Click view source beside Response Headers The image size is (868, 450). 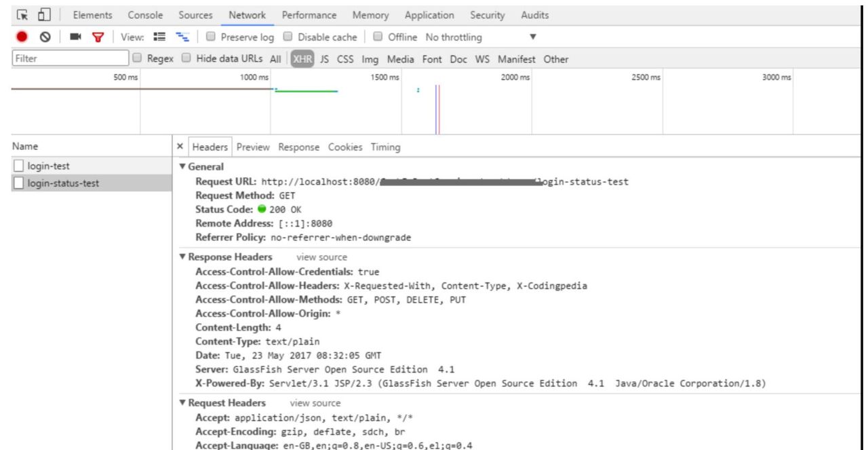coord(321,257)
